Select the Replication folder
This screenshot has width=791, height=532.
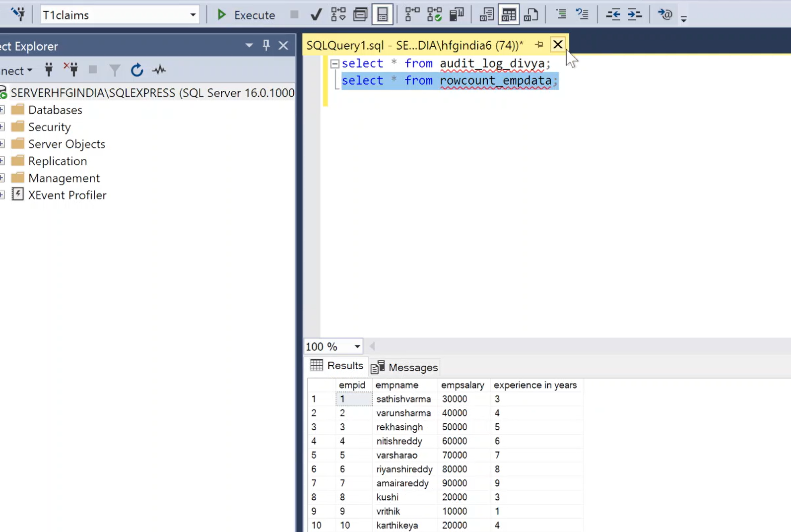point(58,161)
